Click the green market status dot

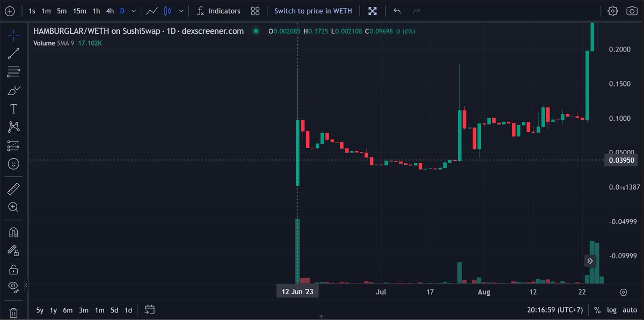pyautogui.click(x=257, y=31)
